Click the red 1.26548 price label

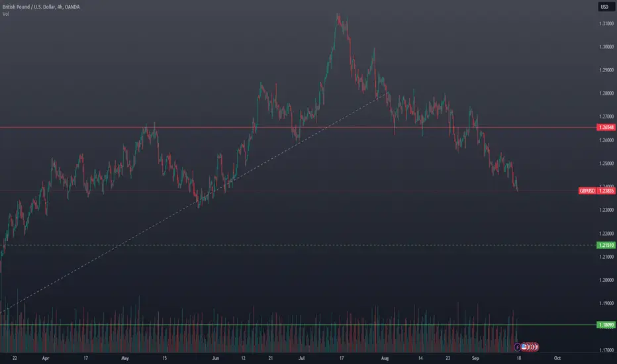click(606, 127)
